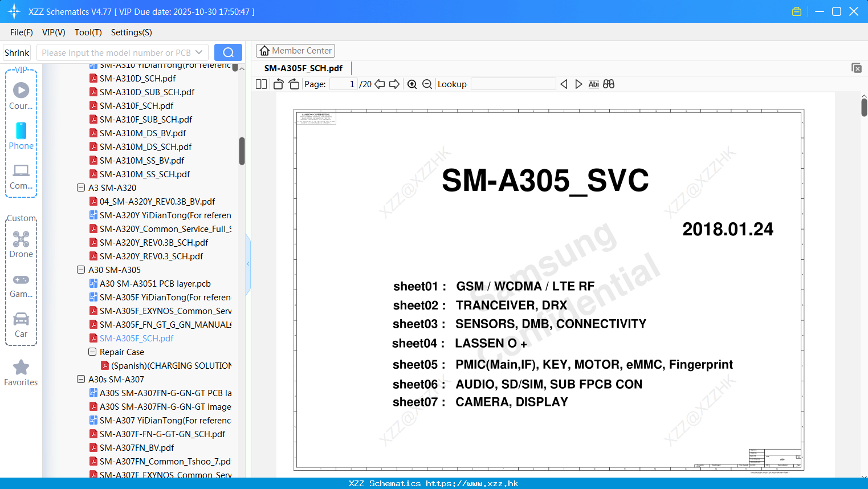The height and width of the screenshot is (489, 868).
Task: Rotate page clockwise icon
Action: pos(294,84)
